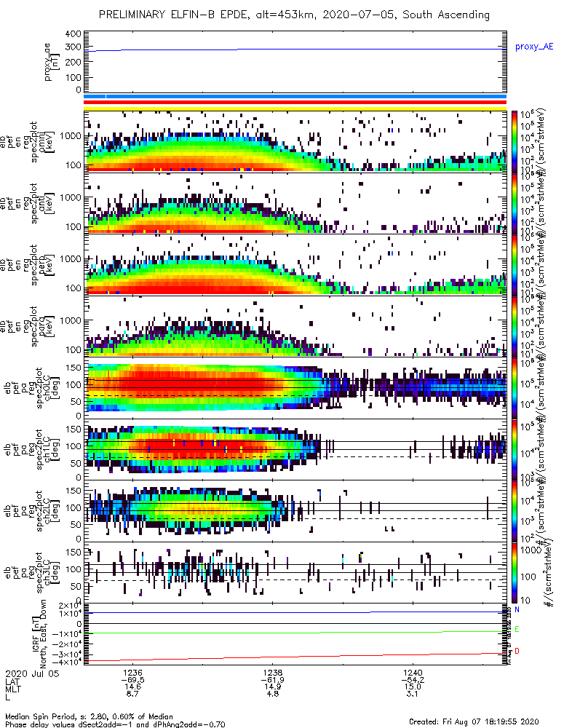Click the ch0LC pitch-angle spectrogram panel
The image size is (564, 728).
pyautogui.click(x=295, y=388)
